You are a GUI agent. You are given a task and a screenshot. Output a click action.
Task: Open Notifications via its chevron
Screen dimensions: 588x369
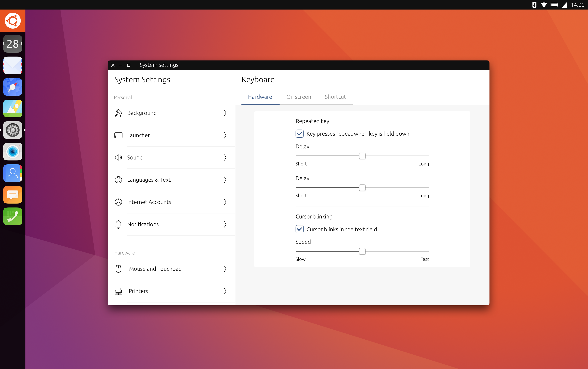[x=225, y=224]
